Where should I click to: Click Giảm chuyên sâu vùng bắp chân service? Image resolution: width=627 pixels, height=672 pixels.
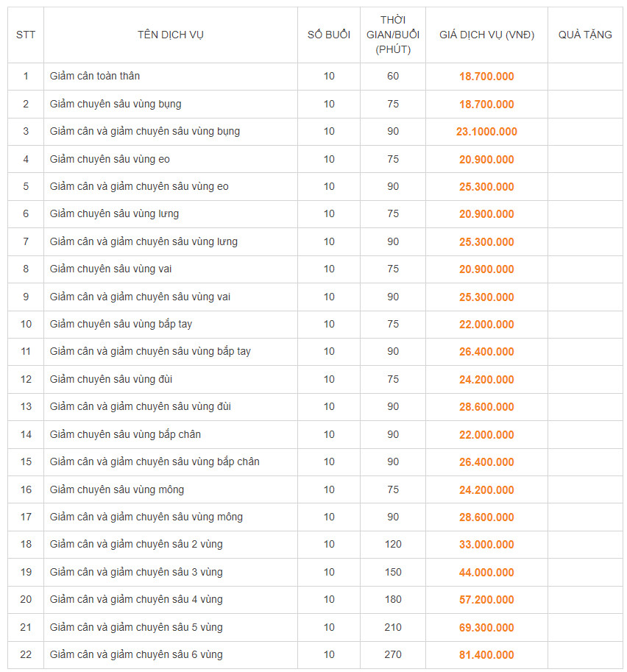(125, 434)
